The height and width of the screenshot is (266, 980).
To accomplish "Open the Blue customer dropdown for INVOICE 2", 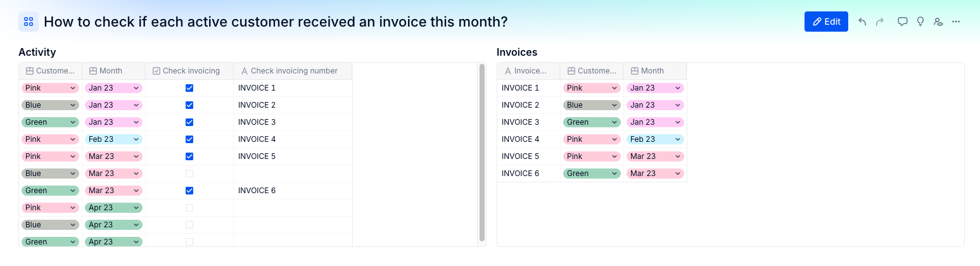I will pyautogui.click(x=592, y=105).
